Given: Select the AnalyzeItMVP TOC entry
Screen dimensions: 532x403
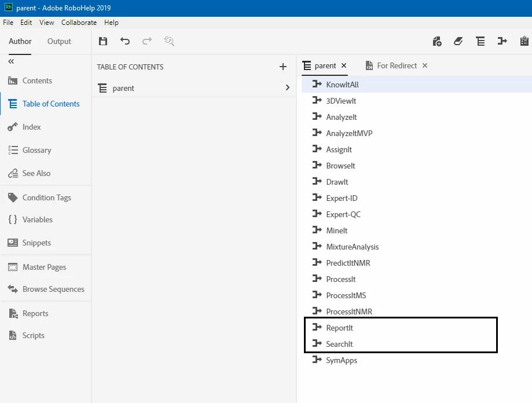Looking at the screenshot, I should 417,133.
